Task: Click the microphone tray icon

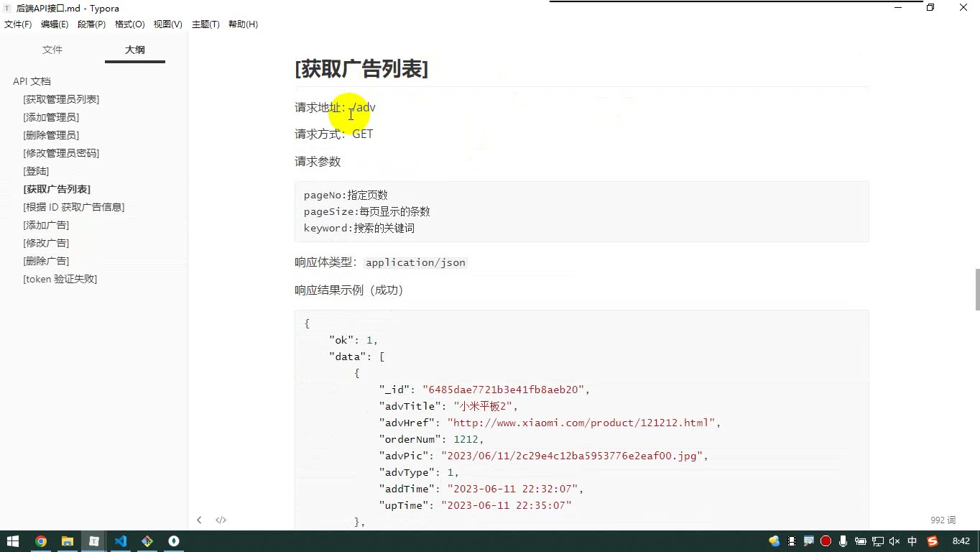Action: [x=843, y=541]
